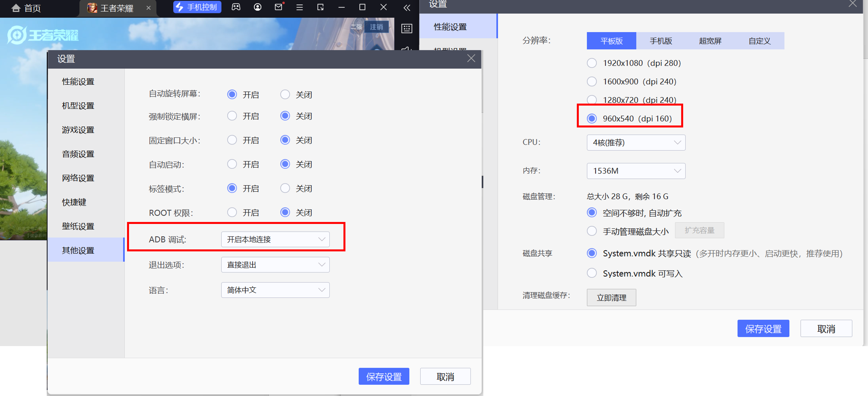Image resolution: width=868 pixels, height=396 pixels.
Task: Open 游戏设置 category
Action: [x=78, y=130]
